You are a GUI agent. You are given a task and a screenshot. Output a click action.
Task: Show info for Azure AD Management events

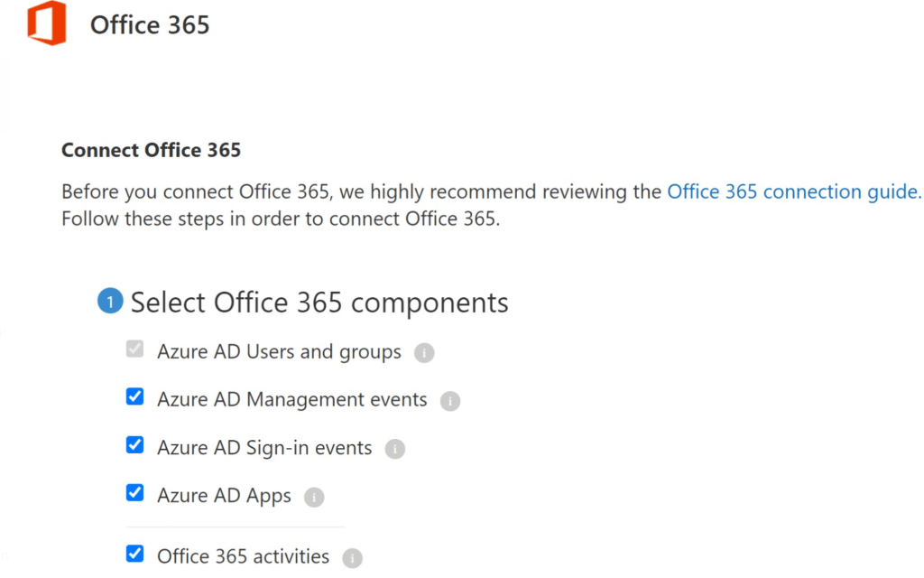pos(450,401)
